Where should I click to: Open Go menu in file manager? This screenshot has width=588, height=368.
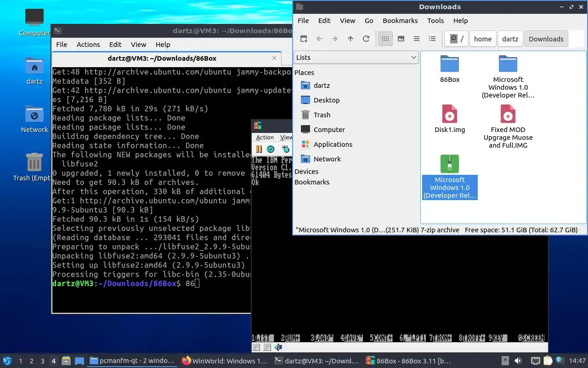tap(369, 20)
